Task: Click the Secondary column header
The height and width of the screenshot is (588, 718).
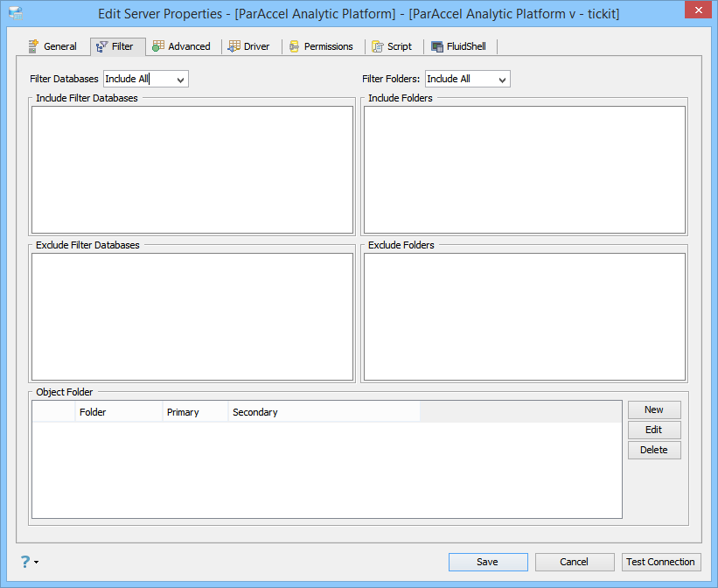Action: coord(324,412)
